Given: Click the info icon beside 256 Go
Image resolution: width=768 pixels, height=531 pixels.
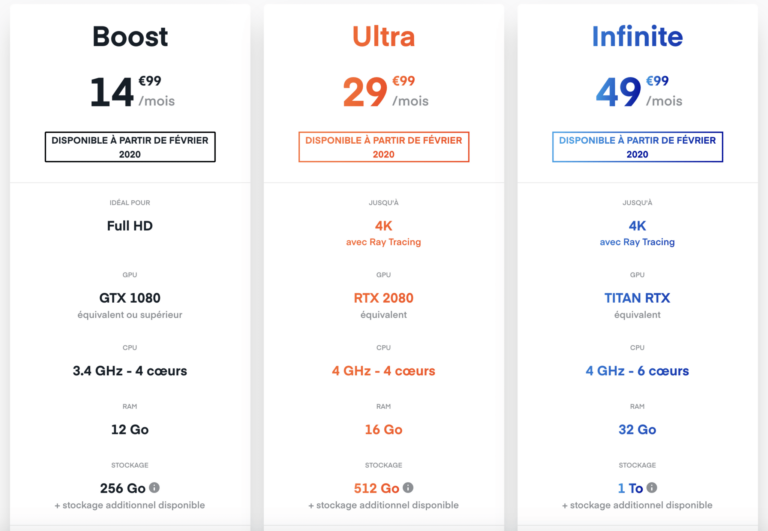Looking at the screenshot, I should point(155,488).
